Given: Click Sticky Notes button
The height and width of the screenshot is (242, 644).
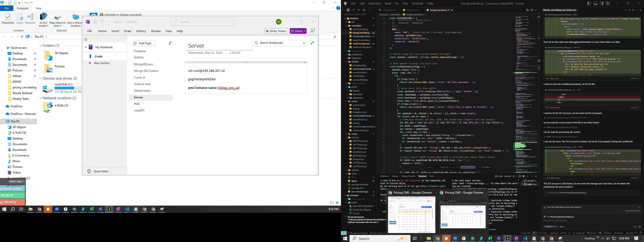Looking at the screenshot, I should click(x=276, y=31).
